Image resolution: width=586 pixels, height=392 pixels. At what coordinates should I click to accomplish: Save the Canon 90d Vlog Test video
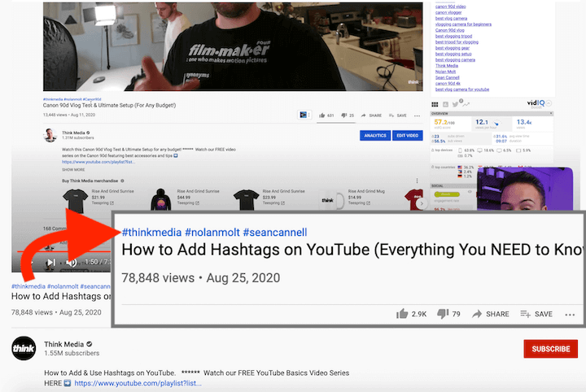pos(398,115)
